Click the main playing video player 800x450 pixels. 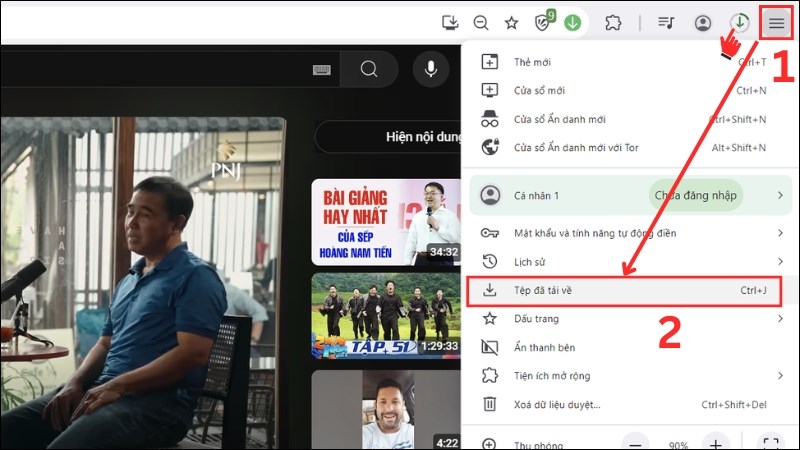pos(143,283)
